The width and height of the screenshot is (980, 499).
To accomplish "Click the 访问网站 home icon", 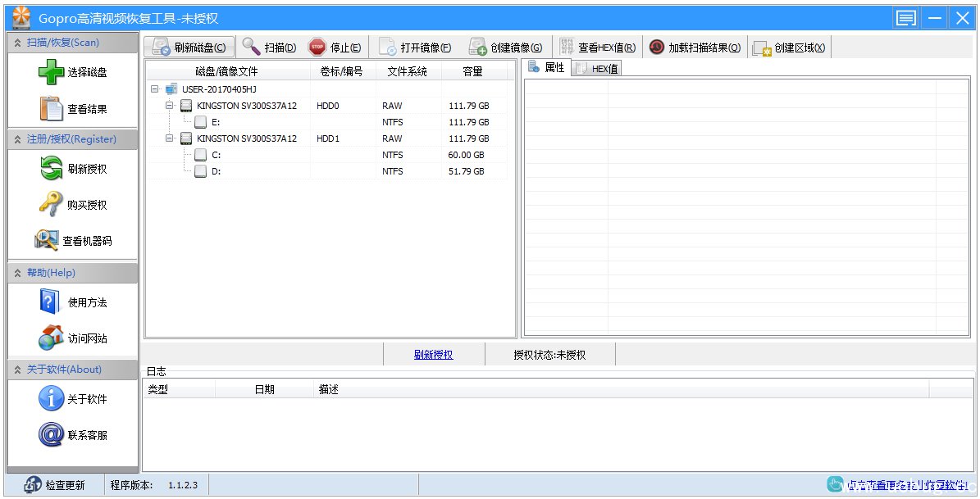I will pyautogui.click(x=51, y=338).
